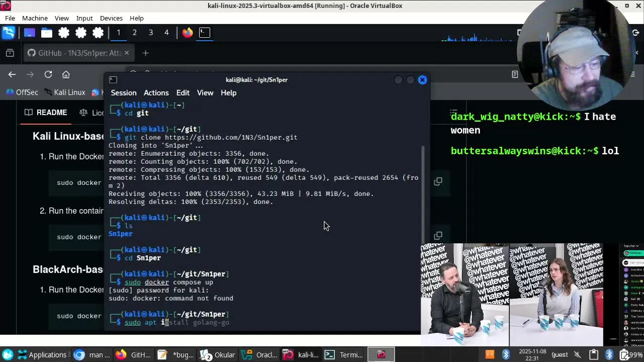Image resolution: width=644 pixels, height=362 pixels.
Task: Click 'sudo docker compose up' command line
Action: click(169, 282)
